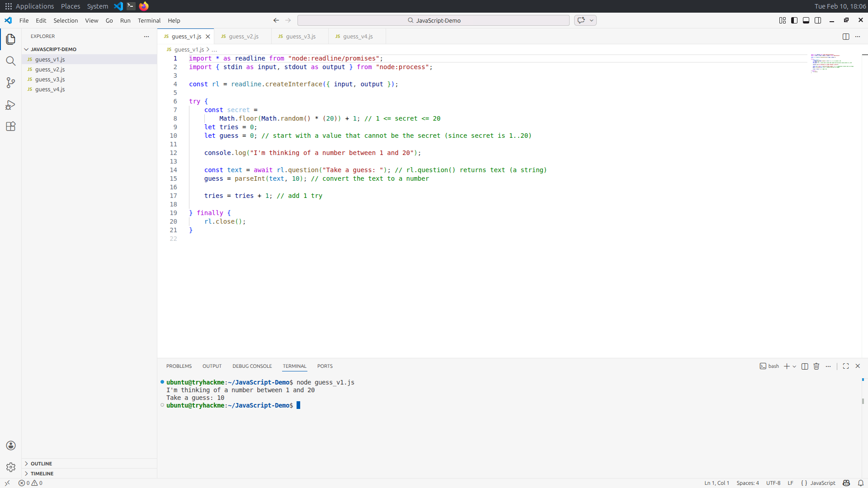This screenshot has height=488, width=868.
Task: Open the Run menu
Action: pyautogui.click(x=125, y=20)
